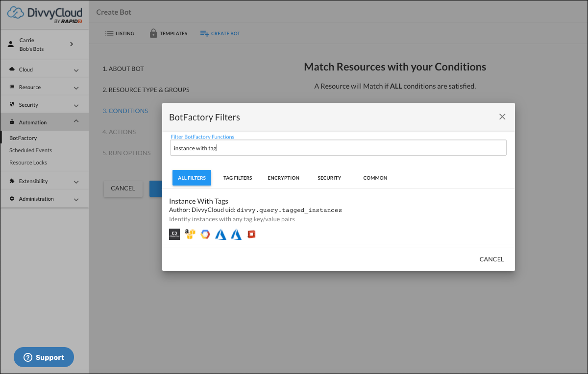Close the BotFactory Filters dialog with the X
Image resolution: width=588 pixels, height=374 pixels.
[x=502, y=117]
